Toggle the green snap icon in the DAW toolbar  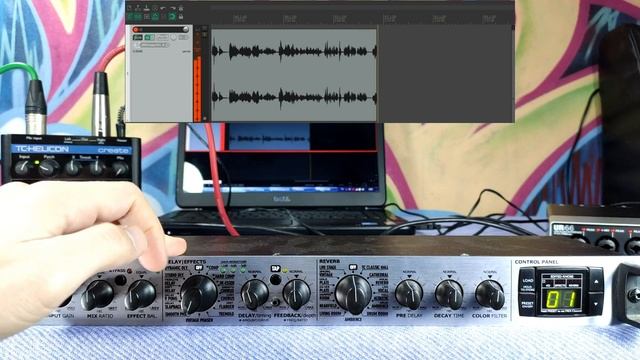point(172,16)
